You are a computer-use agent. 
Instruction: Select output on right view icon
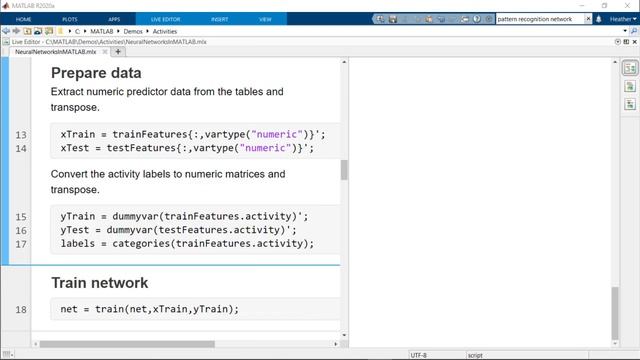[630, 68]
